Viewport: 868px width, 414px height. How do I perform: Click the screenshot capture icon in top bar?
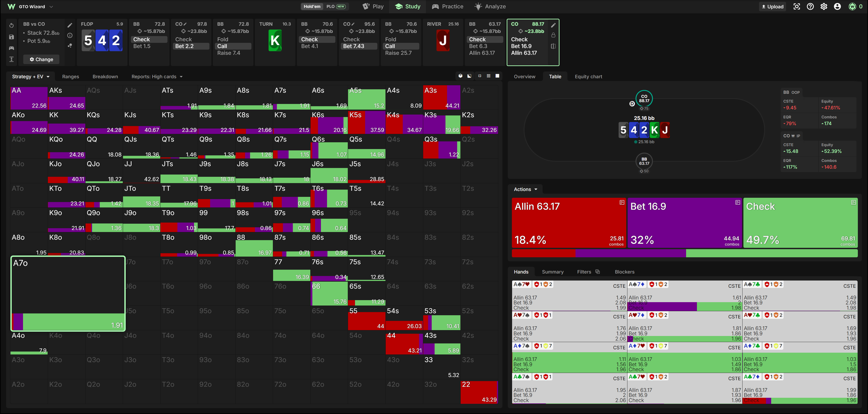[x=796, y=6]
